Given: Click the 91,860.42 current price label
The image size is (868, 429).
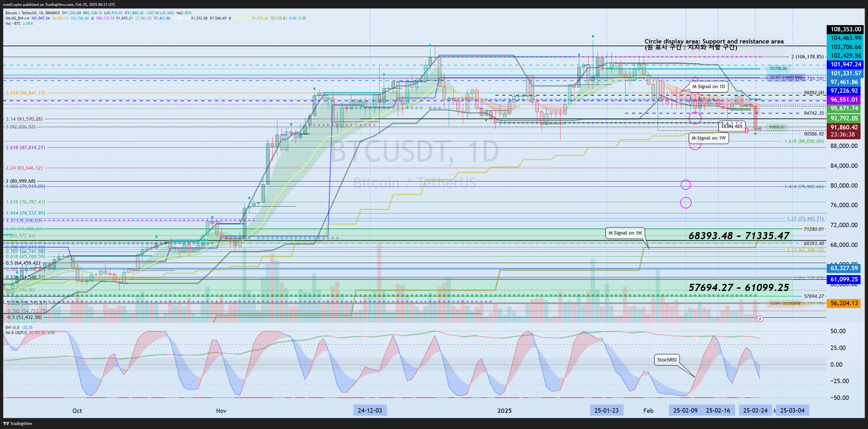Looking at the screenshot, I should (844, 127).
